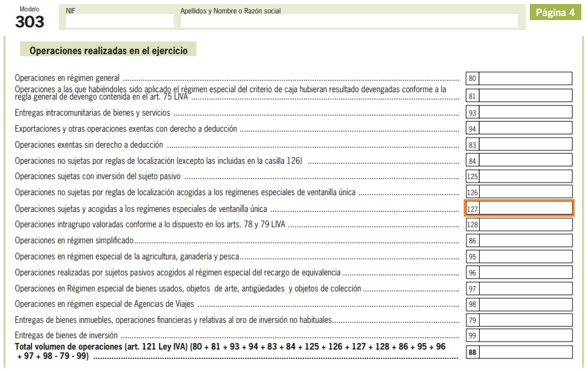This screenshot has height=371, width=588.
Task: Click the Apellidos y Nombre o Razón social field
Action: (x=348, y=21)
